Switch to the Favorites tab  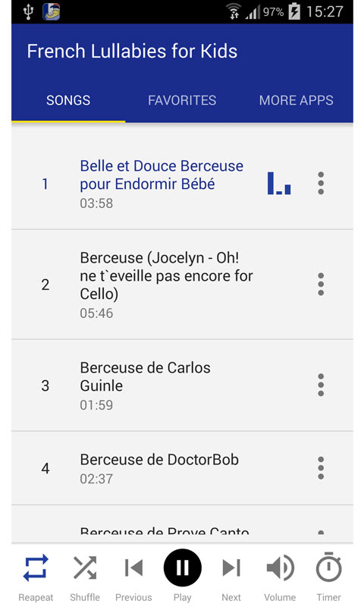(182, 101)
